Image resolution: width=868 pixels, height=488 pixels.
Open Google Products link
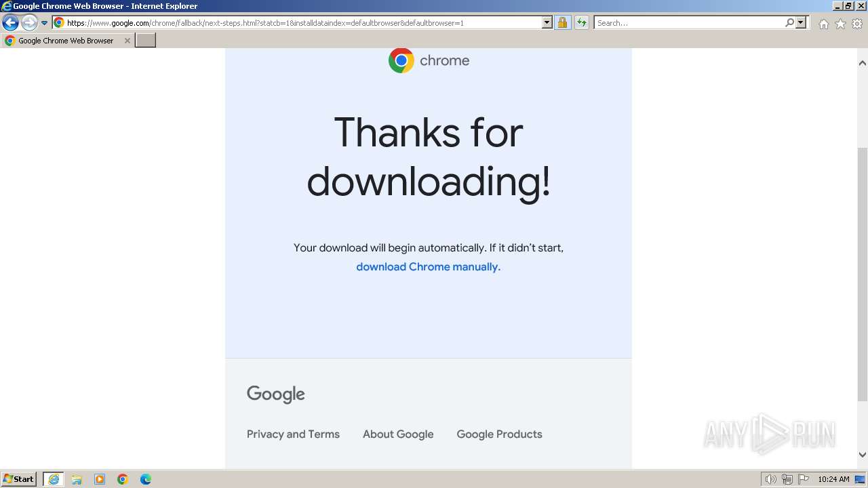point(499,434)
